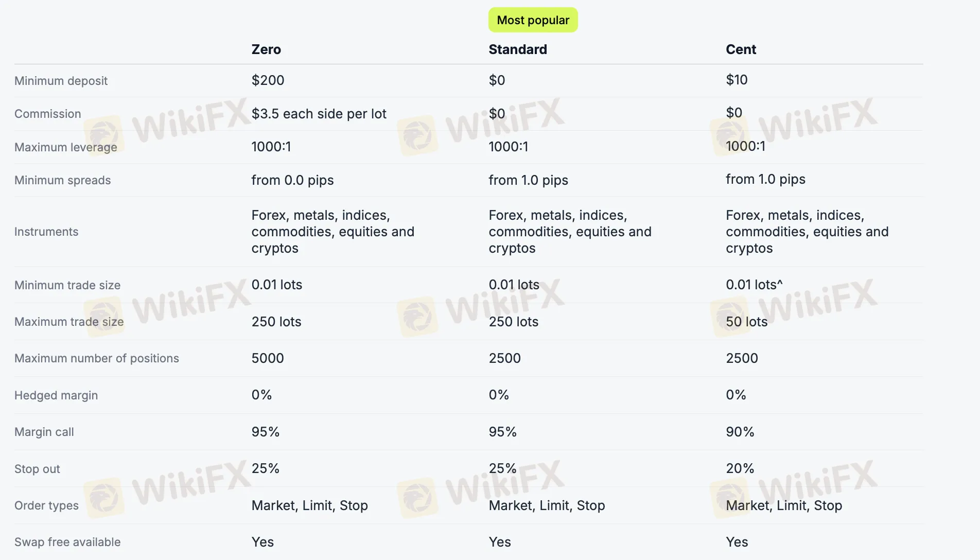Click the 0.01 lots^ value under Cent
Image resolution: width=980 pixels, height=560 pixels.
click(754, 285)
